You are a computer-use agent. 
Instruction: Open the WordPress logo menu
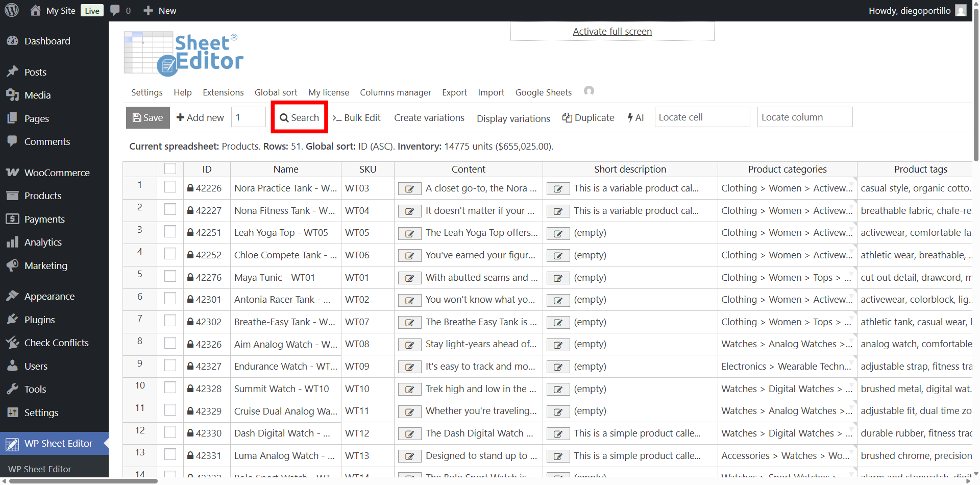tap(12, 10)
